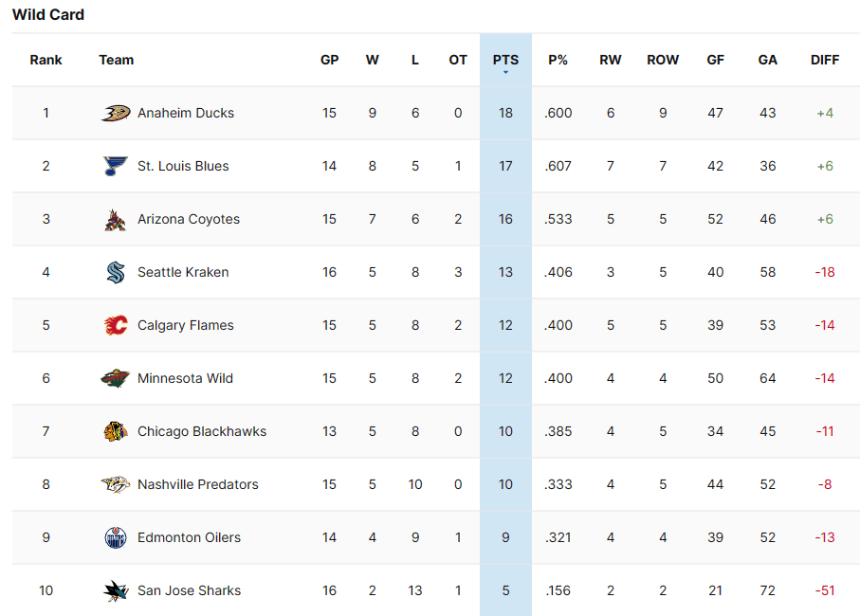This screenshot has width=860, height=616.
Task: Click the Seattle Kraken logo icon
Action: [x=116, y=272]
